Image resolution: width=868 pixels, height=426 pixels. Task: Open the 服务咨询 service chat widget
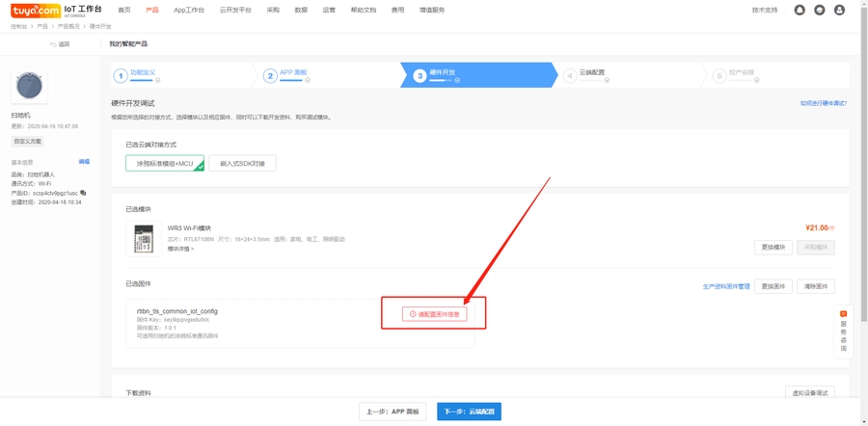[843, 331]
